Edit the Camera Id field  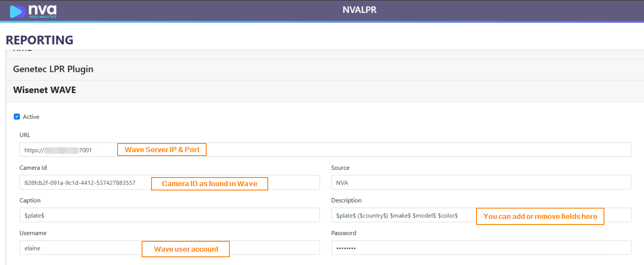[x=169, y=183]
